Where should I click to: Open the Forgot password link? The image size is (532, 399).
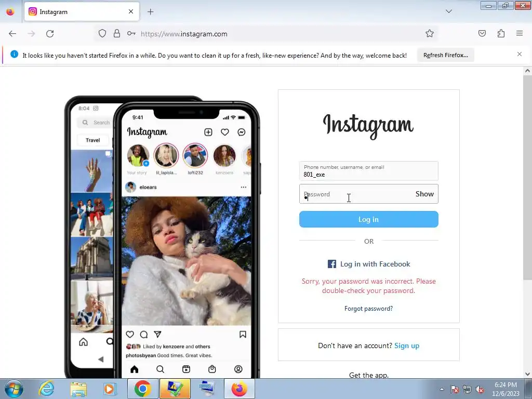pos(368,309)
